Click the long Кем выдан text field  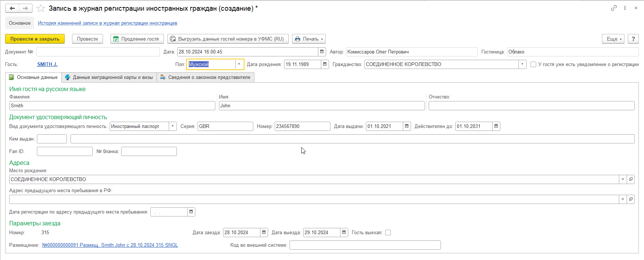tap(353, 139)
